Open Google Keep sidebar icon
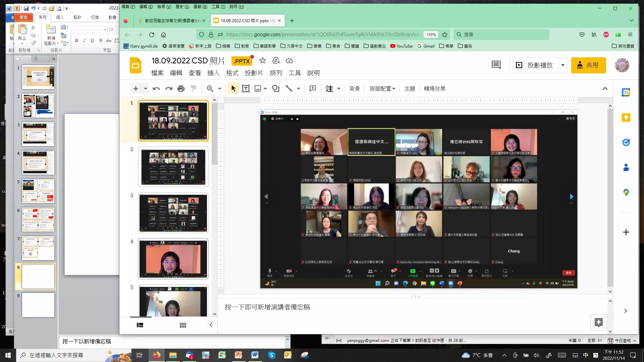This screenshot has height=362, width=644. [x=626, y=118]
